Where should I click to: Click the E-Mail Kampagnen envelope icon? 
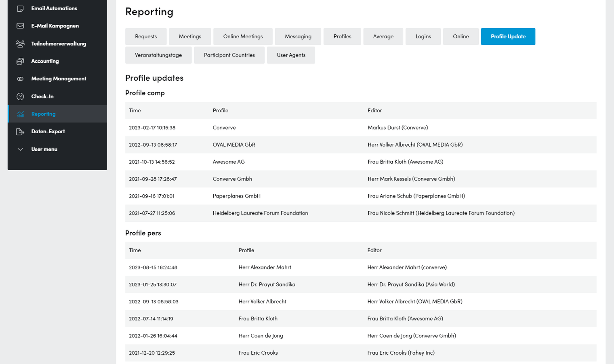20,26
